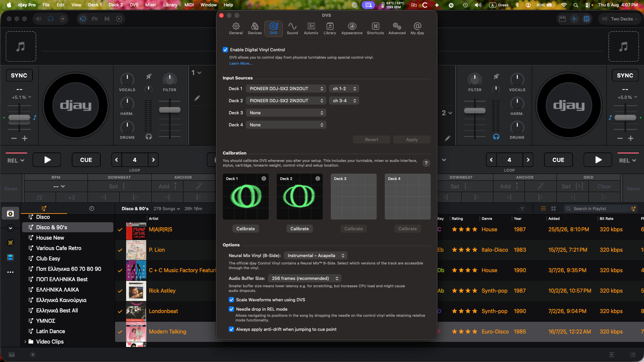
Task: Click Calibrate under Deck 2
Action: (x=300, y=229)
